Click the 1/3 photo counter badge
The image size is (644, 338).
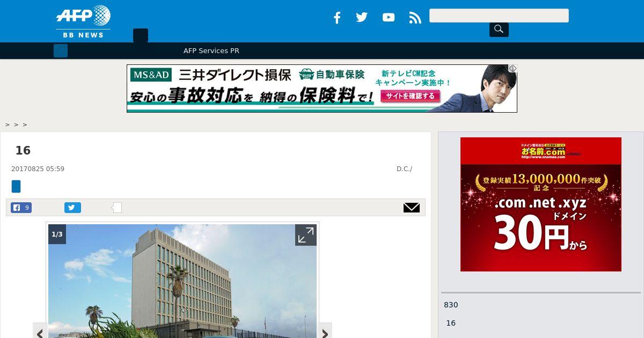[x=57, y=234]
